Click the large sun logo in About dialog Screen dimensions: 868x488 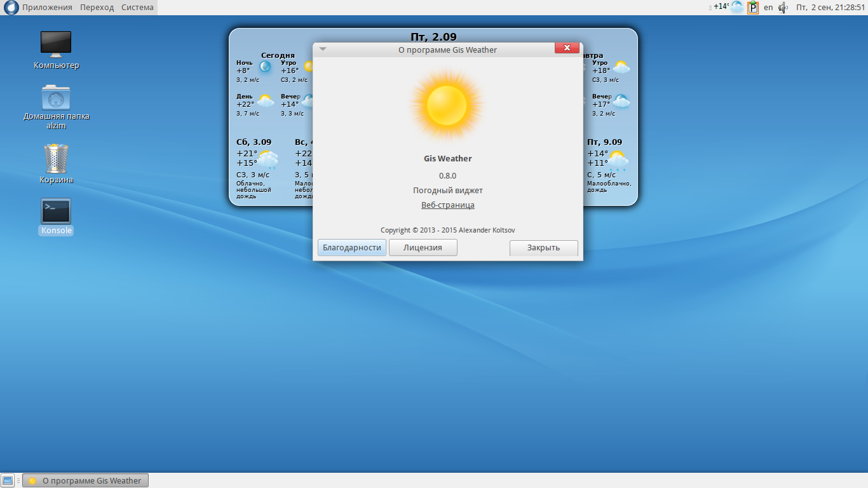(x=447, y=105)
